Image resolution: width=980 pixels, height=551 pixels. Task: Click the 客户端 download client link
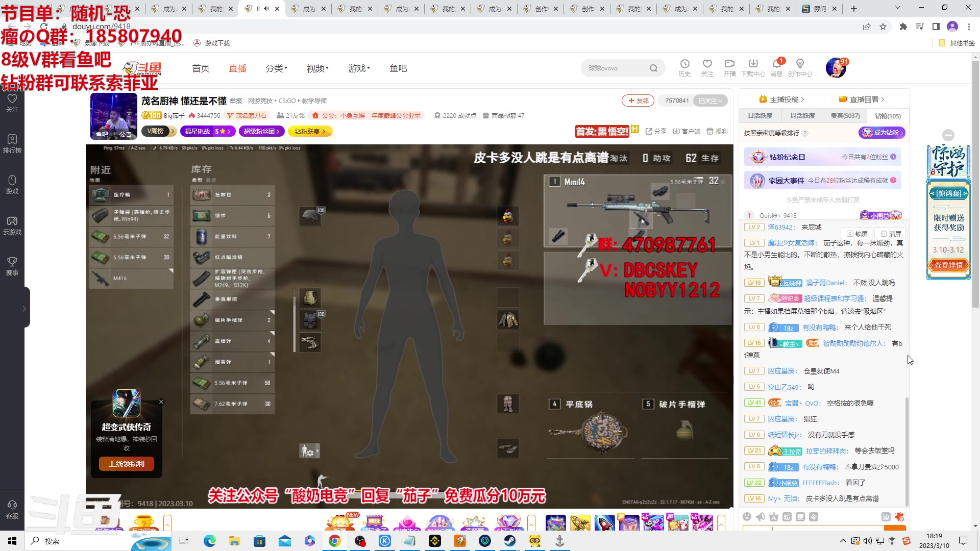[x=686, y=131]
